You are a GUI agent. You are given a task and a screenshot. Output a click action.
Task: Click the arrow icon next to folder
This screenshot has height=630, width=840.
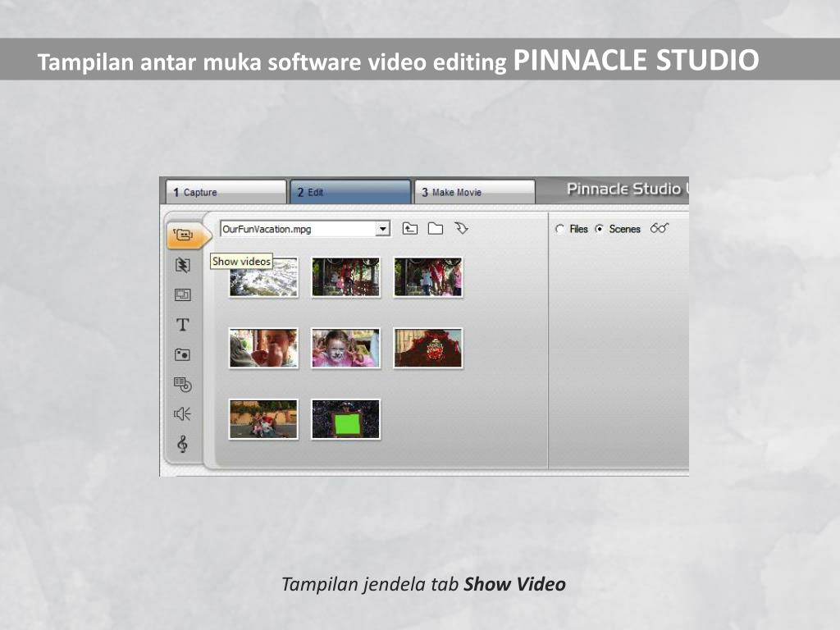461,228
